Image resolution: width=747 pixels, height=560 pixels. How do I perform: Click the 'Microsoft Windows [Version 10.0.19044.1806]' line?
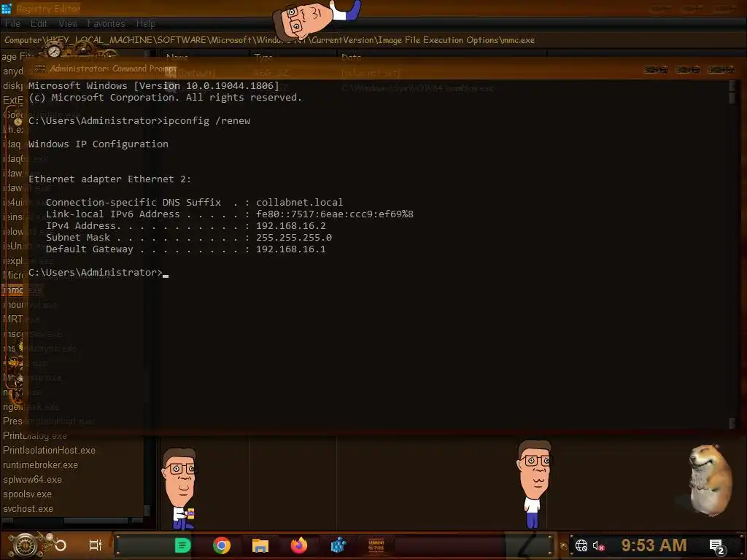coord(153,86)
